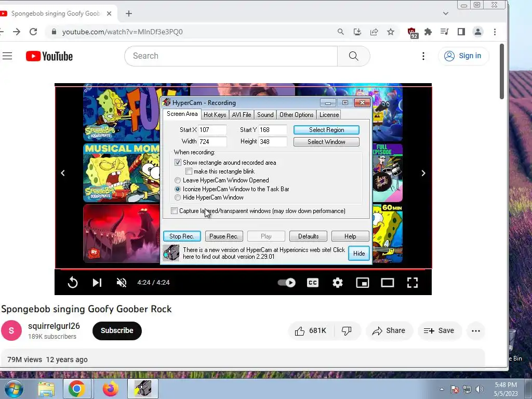This screenshot has width=532, height=399.
Task: Open Chrome tab search chevron
Action: [x=445, y=14]
